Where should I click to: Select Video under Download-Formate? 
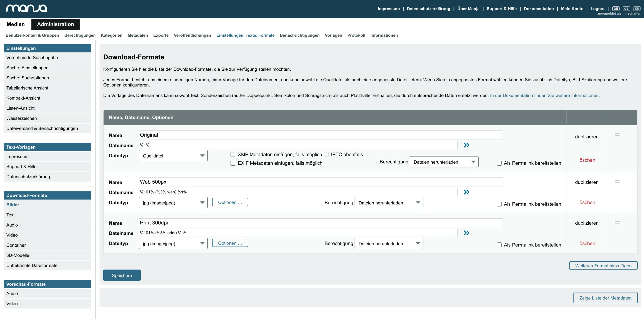tap(48, 235)
